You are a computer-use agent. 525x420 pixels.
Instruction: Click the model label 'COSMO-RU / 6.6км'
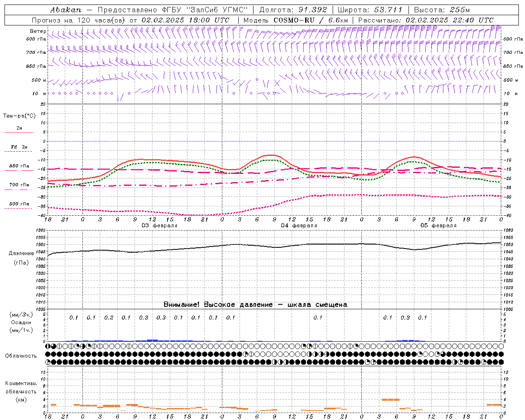click(310, 20)
